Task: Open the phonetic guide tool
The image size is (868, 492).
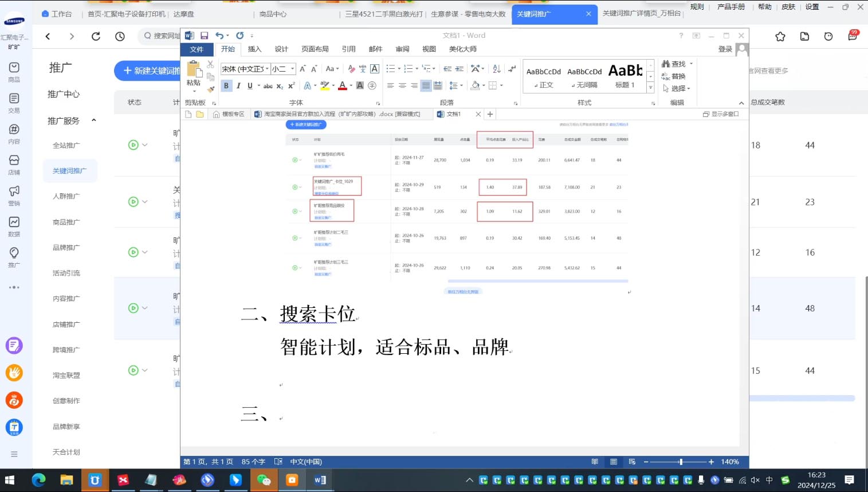Action: pos(363,69)
